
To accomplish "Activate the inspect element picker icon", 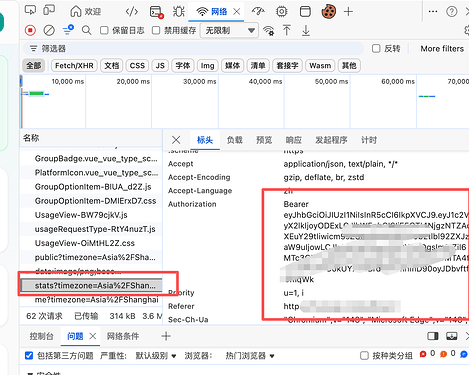I will coord(30,10).
